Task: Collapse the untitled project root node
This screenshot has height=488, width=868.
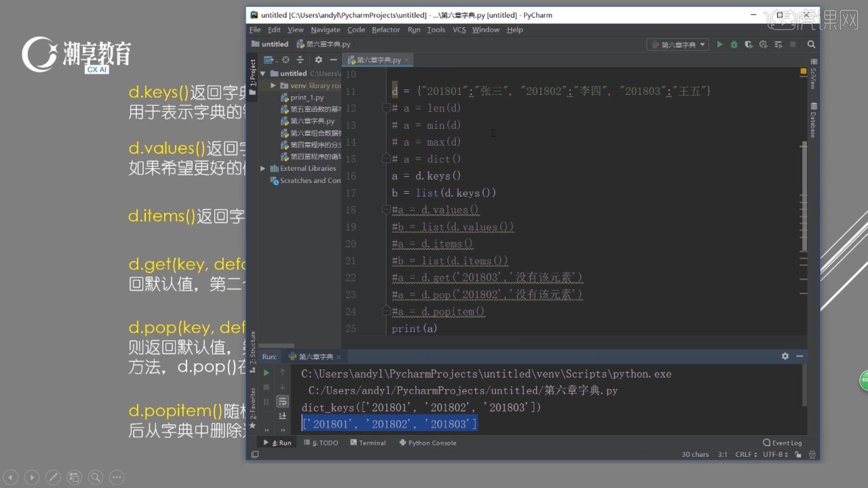Action: tap(263, 73)
